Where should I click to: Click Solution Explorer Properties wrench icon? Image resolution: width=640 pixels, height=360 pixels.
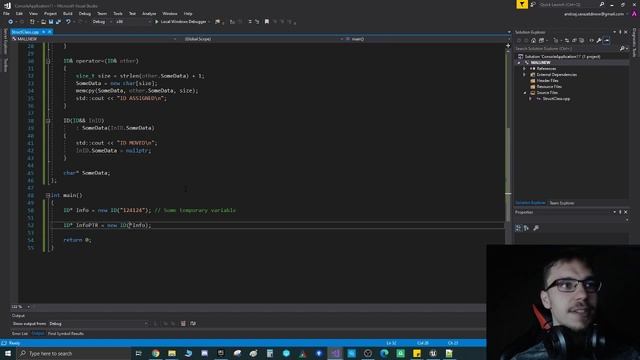coord(599,40)
